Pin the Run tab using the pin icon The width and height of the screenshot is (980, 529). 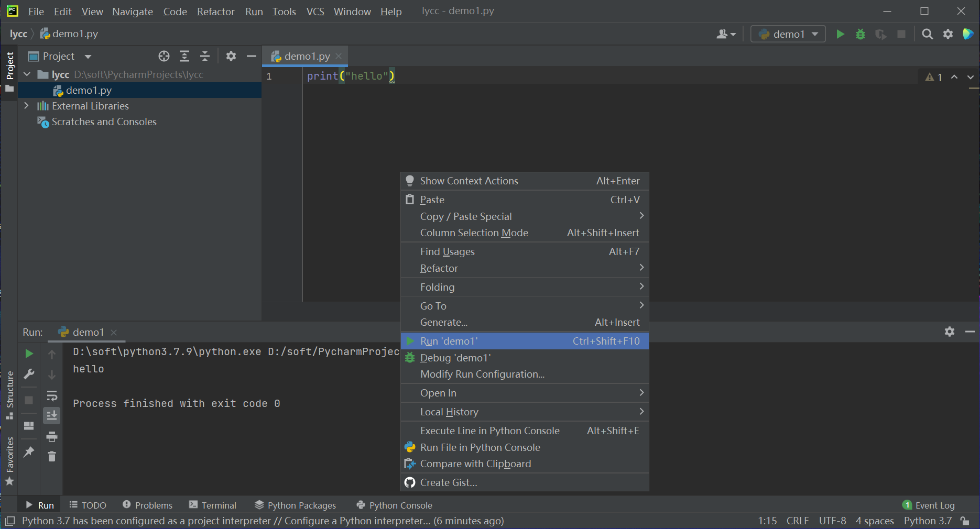coord(29,451)
